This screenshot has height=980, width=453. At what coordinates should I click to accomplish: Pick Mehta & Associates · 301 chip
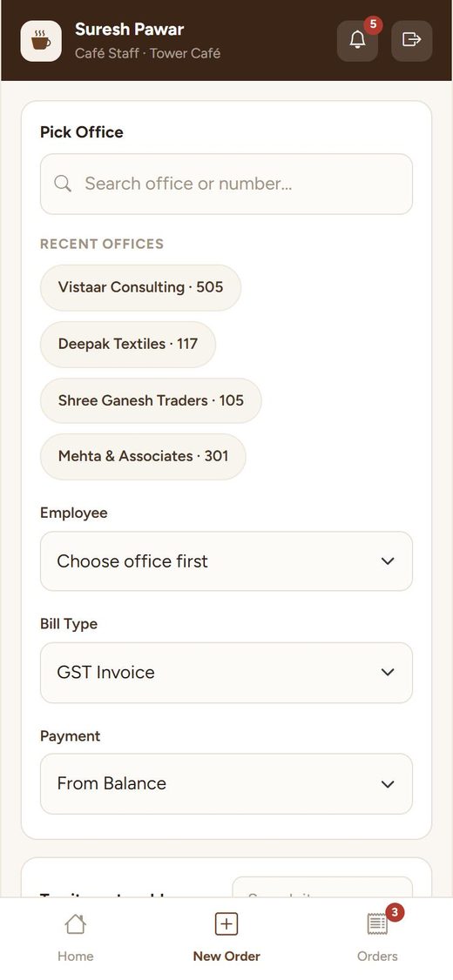coord(143,456)
